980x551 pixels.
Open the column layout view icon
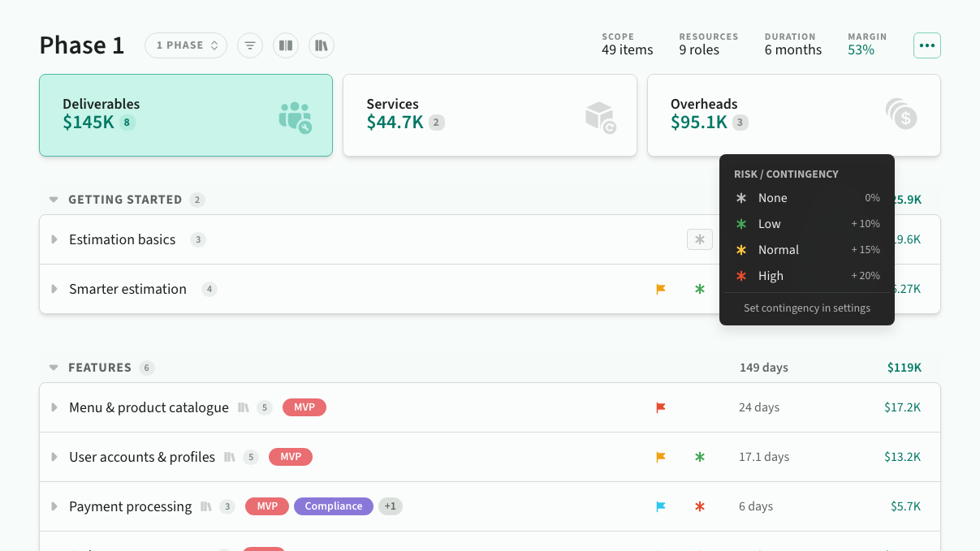point(286,45)
